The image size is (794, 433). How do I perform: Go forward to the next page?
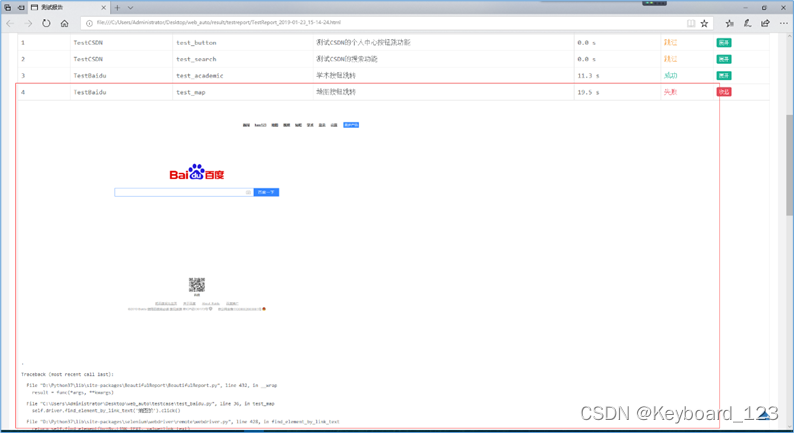click(28, 23)
